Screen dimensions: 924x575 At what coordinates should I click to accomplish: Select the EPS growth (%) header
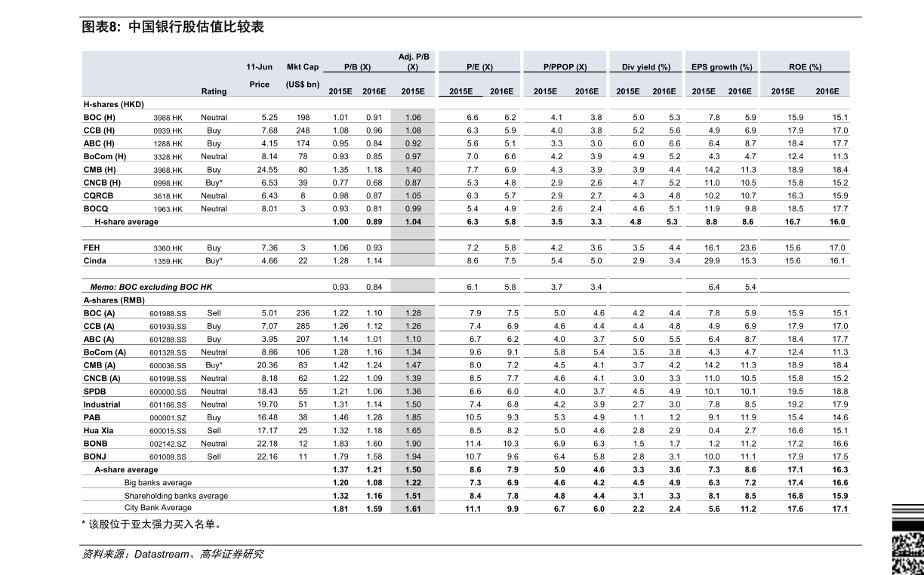click(722, 67)
